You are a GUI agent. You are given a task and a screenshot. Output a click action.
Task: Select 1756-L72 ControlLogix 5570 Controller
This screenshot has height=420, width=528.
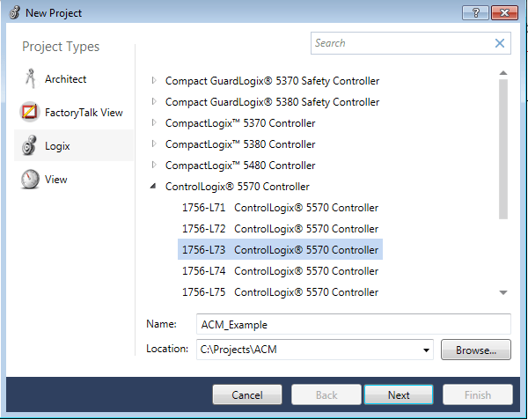pos(280,229)
